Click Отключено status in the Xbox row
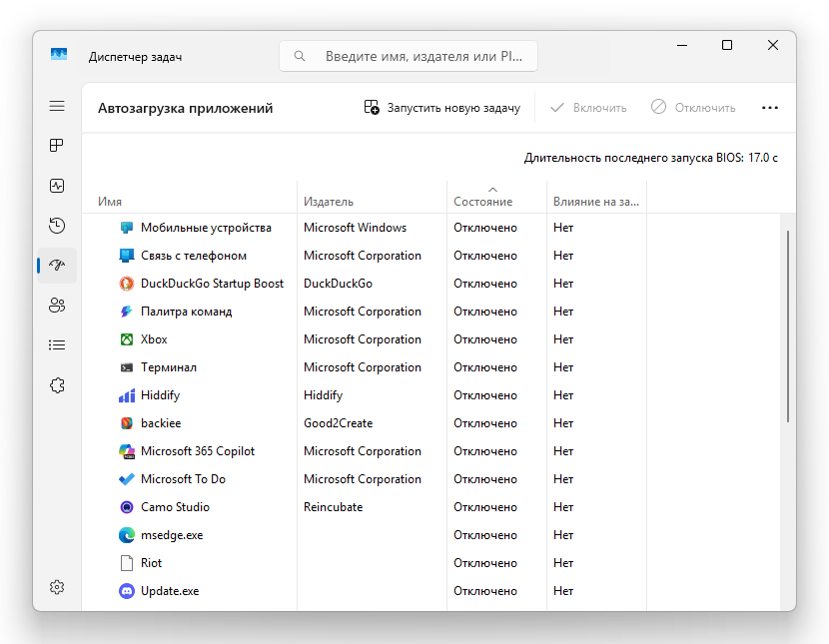Image resolution: width=829 pixels, height=644 pixels. (485, 339)
